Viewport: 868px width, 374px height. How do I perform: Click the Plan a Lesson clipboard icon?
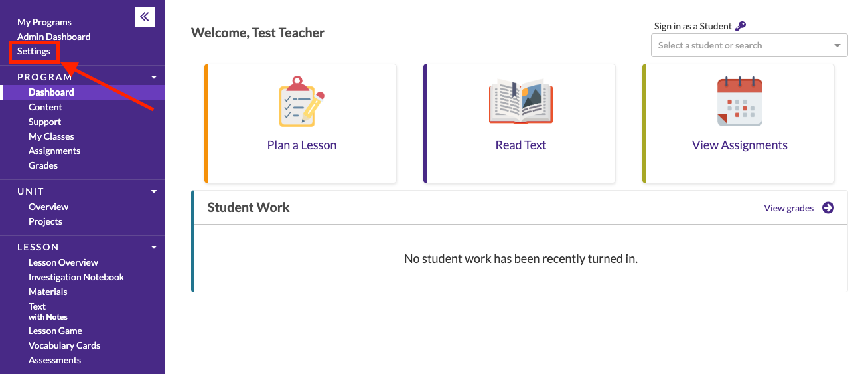[301, 102]
